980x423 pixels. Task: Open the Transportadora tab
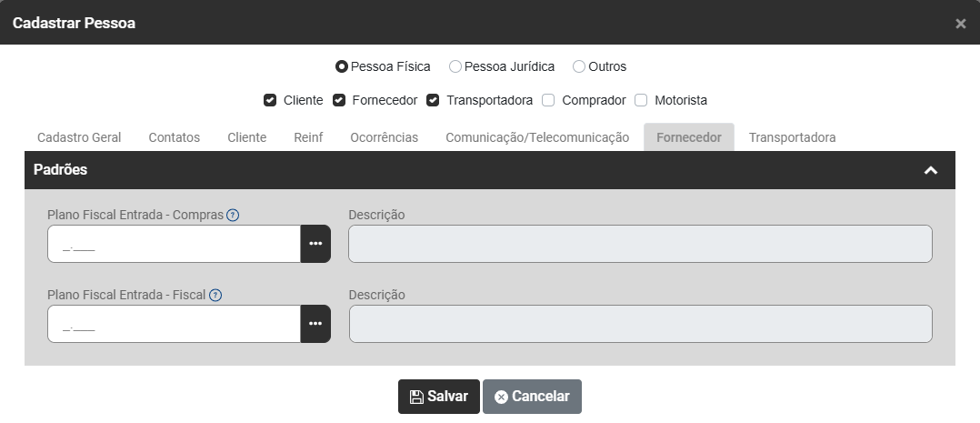793,137
